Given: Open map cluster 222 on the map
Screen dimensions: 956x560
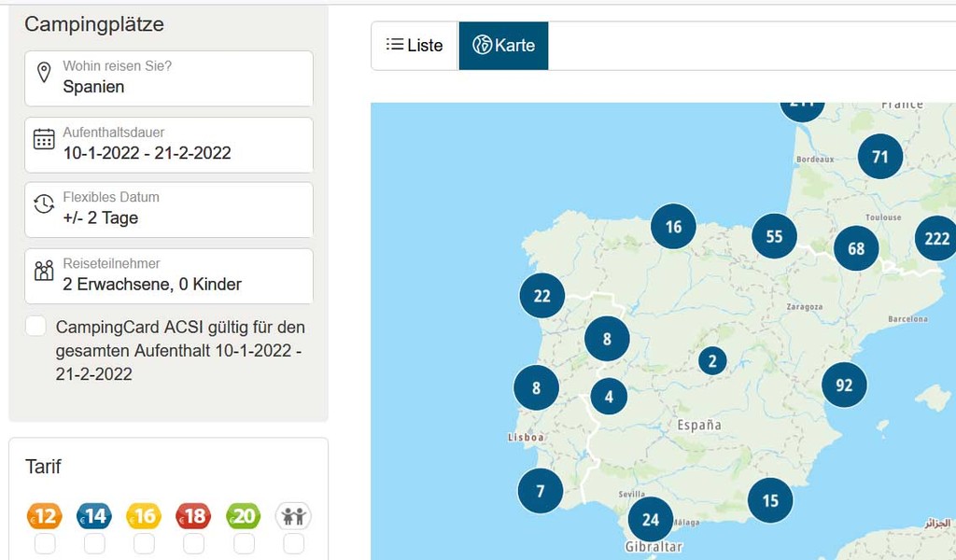Looking at the screenshot, I should [936, 238].
